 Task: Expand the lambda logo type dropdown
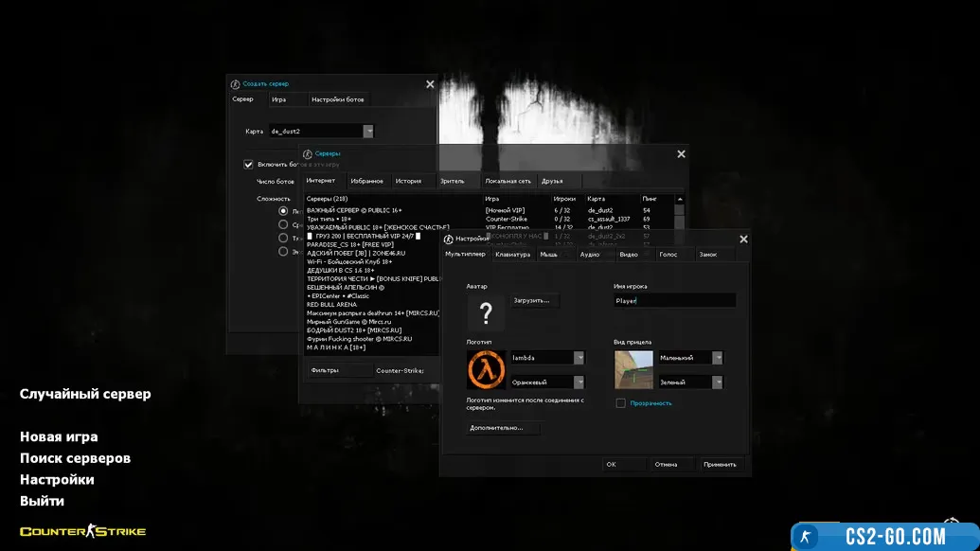pos(579,358)
